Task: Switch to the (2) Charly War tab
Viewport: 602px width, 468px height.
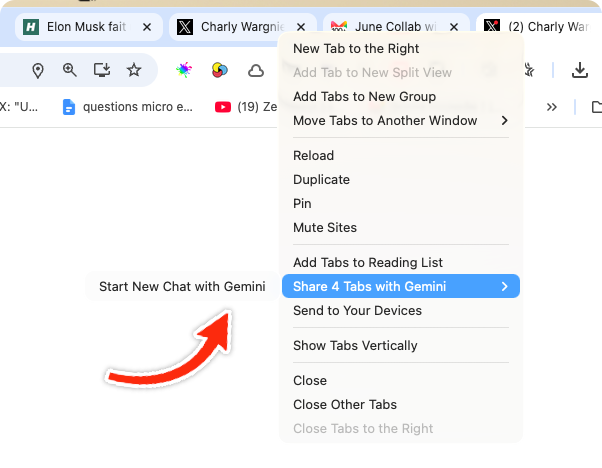Action: pyautogui.click(x=539, y=23)
